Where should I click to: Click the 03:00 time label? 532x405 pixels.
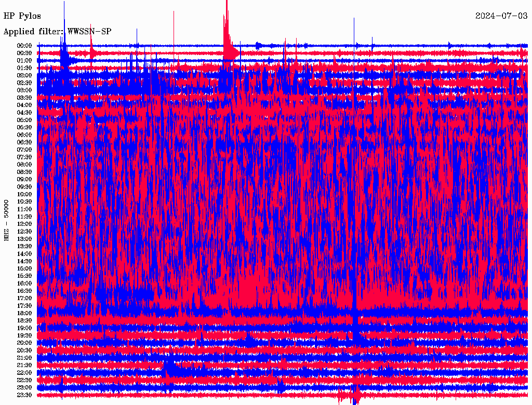tap(24, 90)
